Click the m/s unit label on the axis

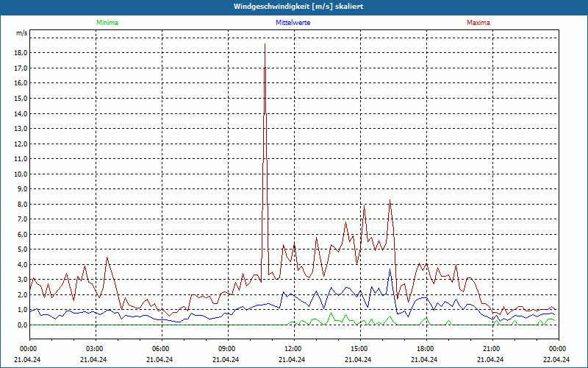coord(21,33)
